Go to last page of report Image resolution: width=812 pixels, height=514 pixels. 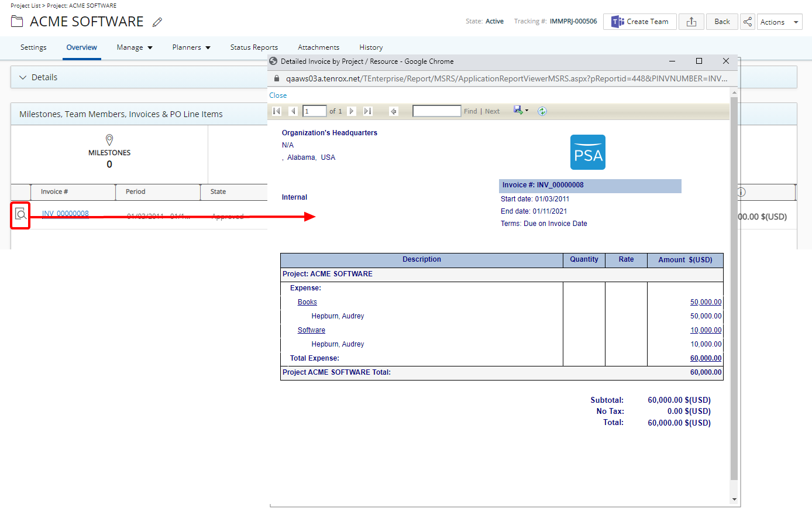coord(367,111)
